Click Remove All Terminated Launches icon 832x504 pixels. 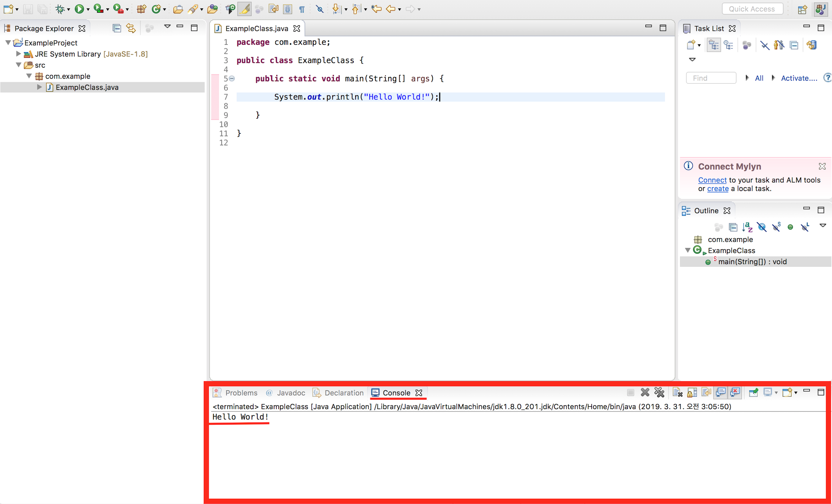click(x=659, y=392)
